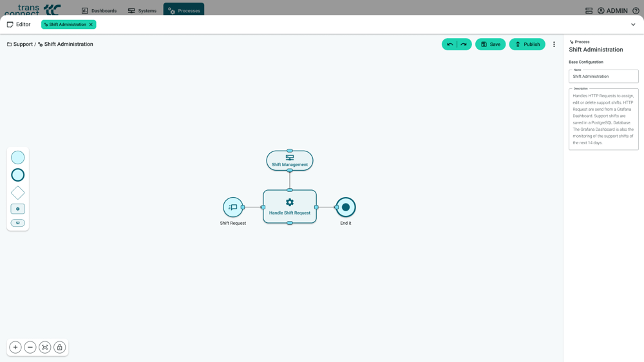Click the Name input field
Viewport: 644px width, 362px height.
[x=603, y=77]
